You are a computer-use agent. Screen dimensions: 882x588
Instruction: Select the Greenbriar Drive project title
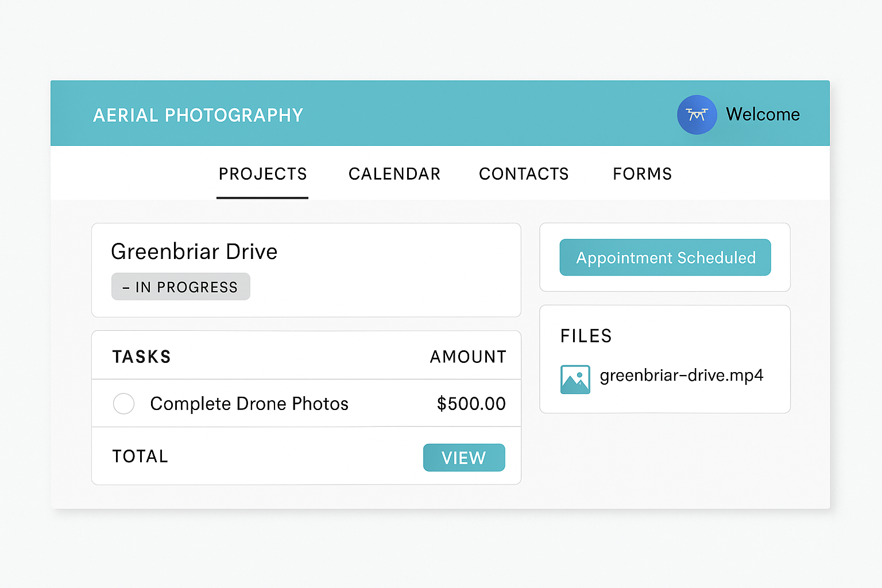coord(194,252)
